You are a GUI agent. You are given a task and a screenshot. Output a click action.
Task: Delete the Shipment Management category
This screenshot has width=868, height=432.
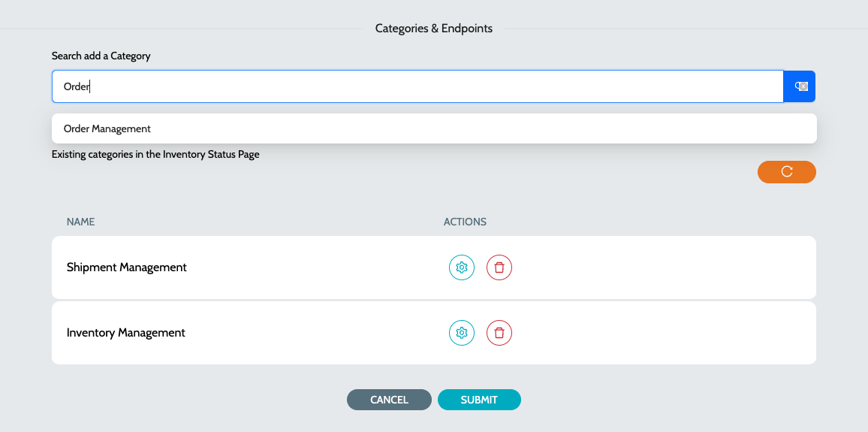coord(499,267)
